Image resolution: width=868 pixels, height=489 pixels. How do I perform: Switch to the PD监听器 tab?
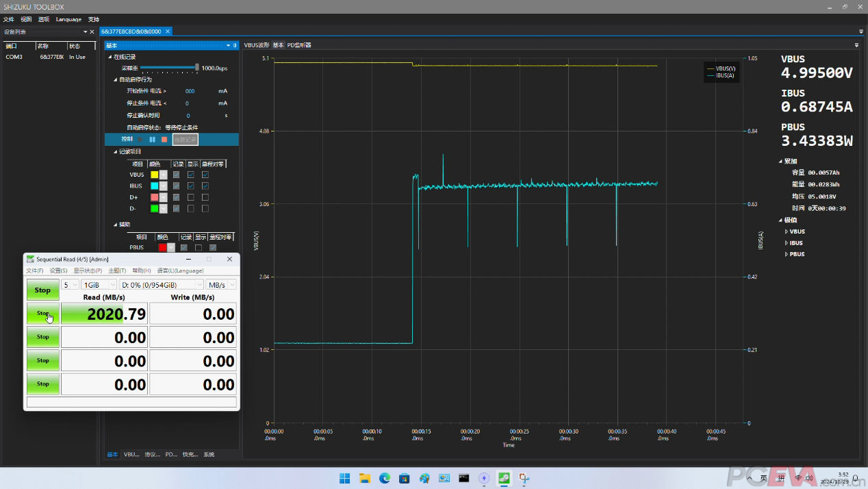click(x=299, y=45)
